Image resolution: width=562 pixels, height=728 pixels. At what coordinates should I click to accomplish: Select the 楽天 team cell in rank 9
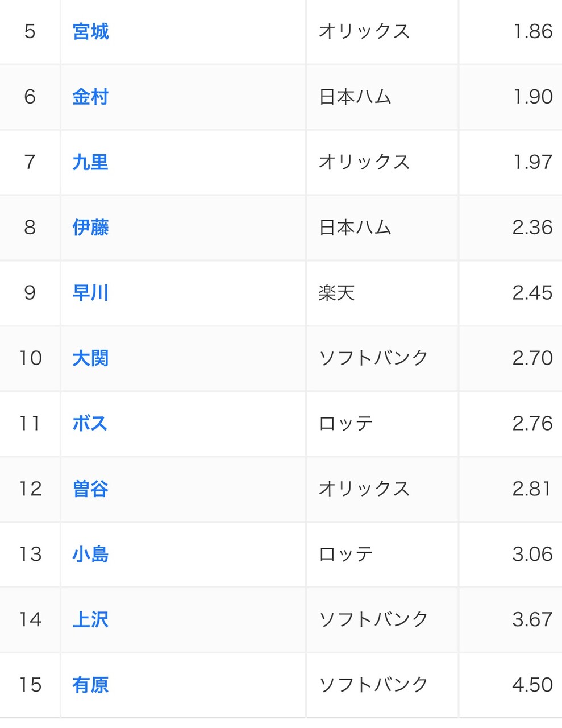382,293
